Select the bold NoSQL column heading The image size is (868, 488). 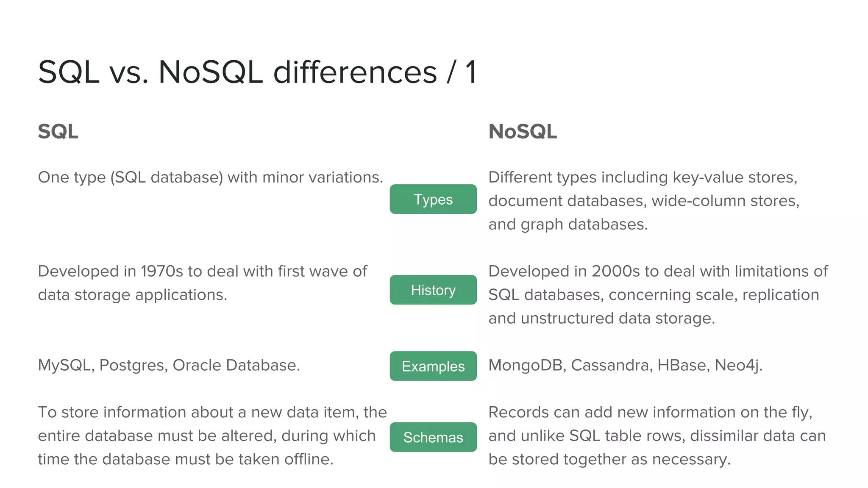tap(523, 131)
